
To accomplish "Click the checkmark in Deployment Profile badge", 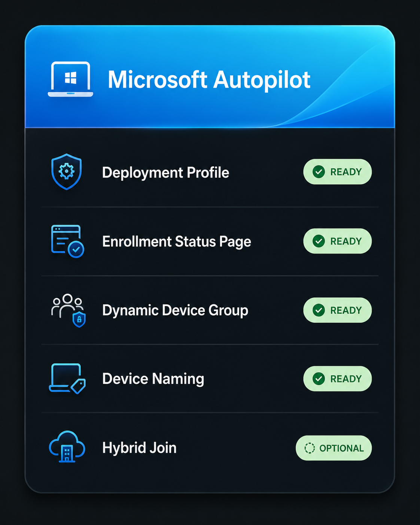I will [x=319, y=172].
